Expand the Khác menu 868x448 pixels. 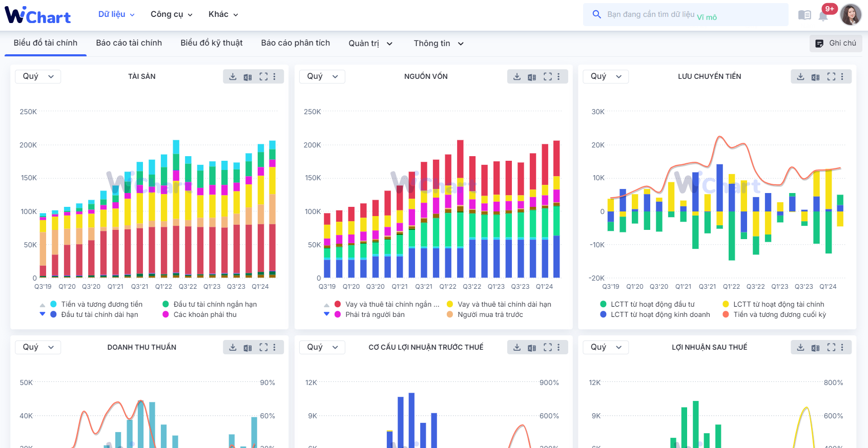(223, 14)
